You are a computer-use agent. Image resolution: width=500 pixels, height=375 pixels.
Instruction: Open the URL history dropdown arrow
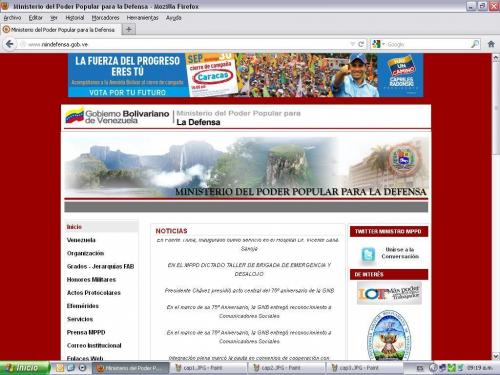(x=352, y=44)
